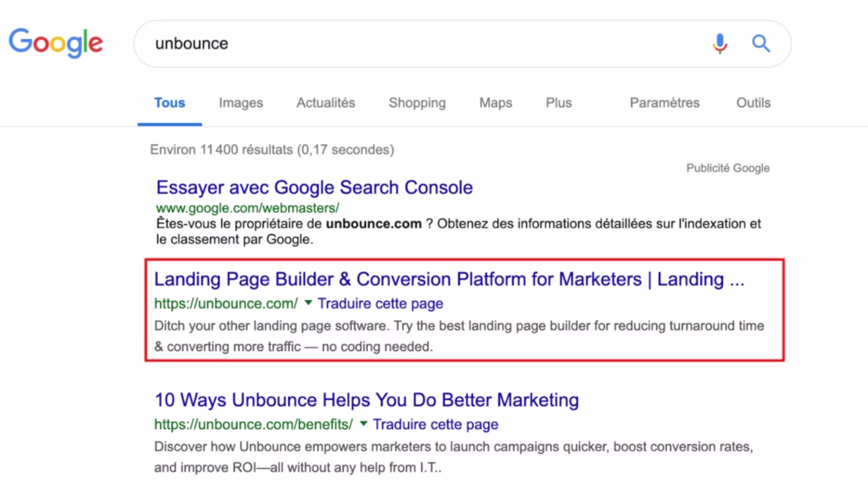
Task: Expand dropdown arrow next to unbounce.com URL
Action: click(x=308, y=303)
